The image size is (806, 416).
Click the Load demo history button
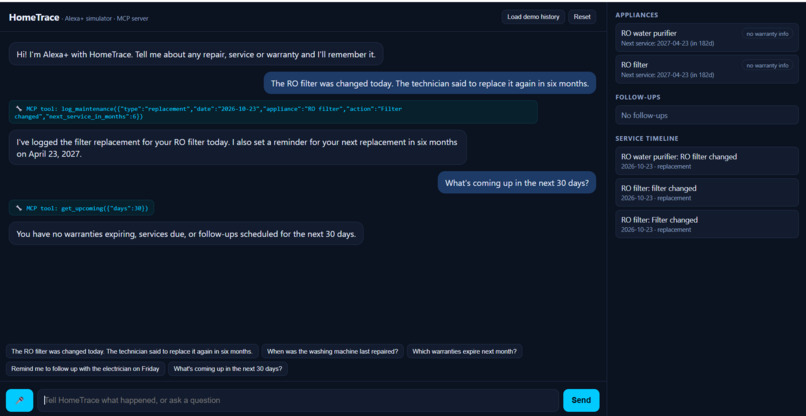533,17
